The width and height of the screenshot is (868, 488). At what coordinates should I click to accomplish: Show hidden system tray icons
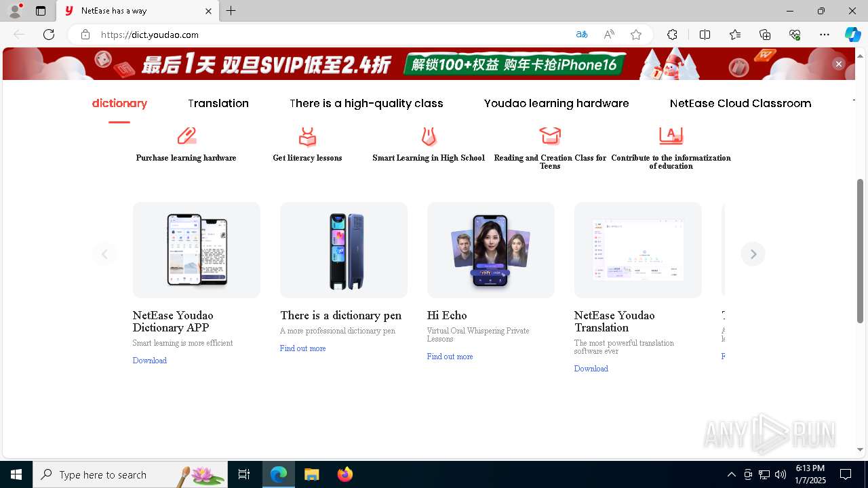click(x=731, y=474)
